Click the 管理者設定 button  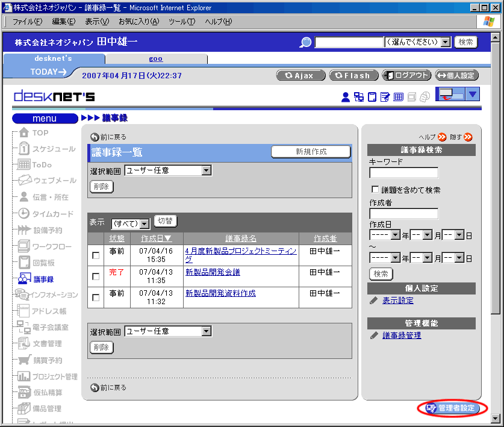coord(452,408)
